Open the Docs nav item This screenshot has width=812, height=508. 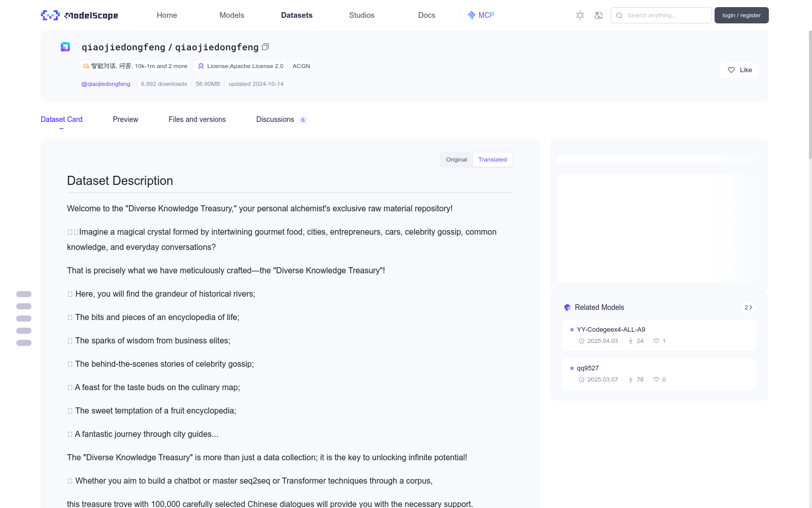click(x=427, y=15)
